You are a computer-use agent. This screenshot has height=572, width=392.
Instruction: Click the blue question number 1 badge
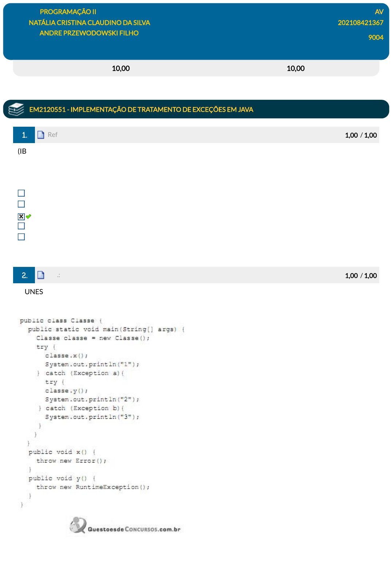tap(24, 135)
